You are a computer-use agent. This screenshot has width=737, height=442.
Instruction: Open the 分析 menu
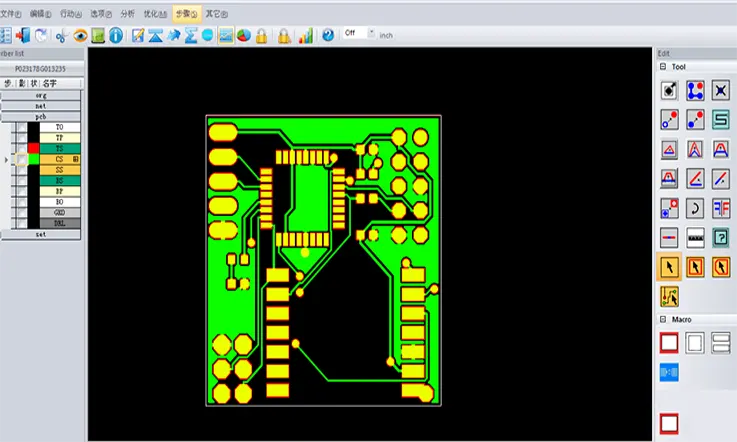pyautogui.click(x=127, y=14)
